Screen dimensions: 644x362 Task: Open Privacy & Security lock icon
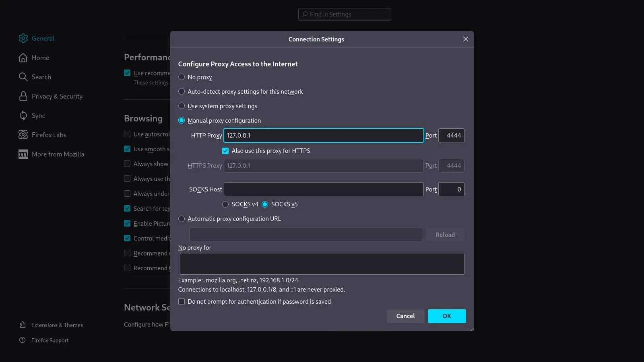(23, 96)
